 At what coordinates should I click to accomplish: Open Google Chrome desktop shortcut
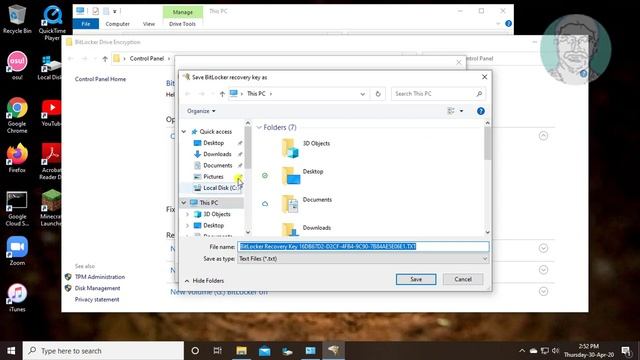(17, 115)
